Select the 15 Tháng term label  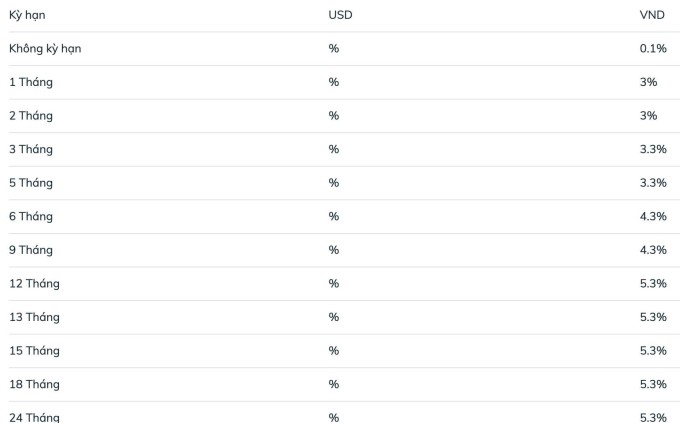[x=34, y=351]
